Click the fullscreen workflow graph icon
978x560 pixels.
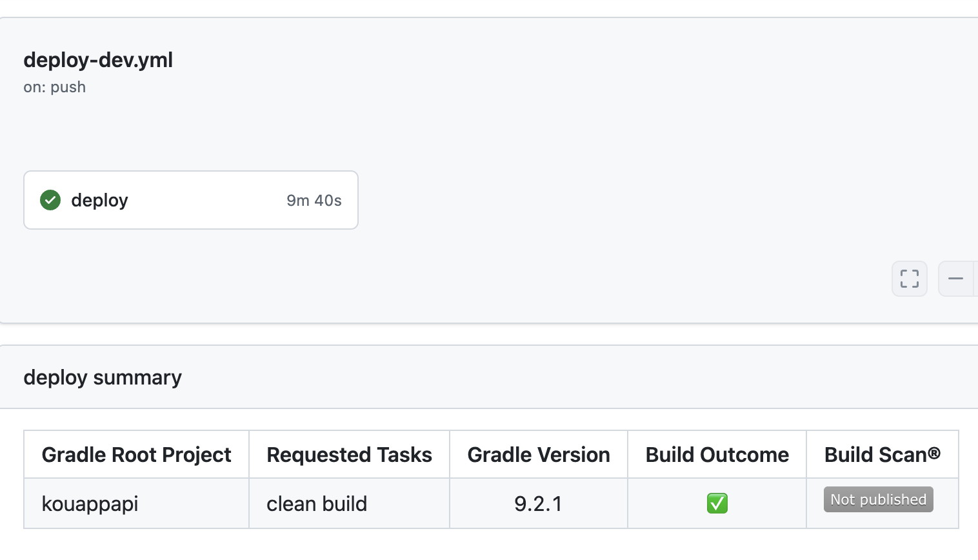point(909,279)
